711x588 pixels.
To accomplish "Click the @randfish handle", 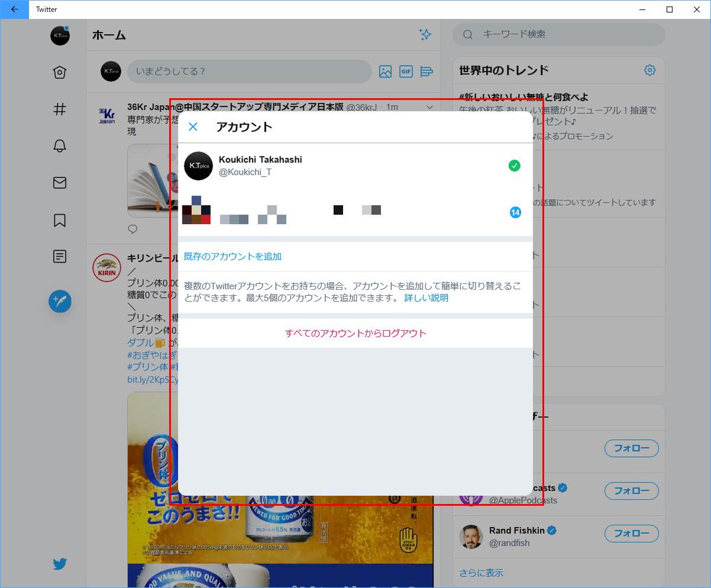I will 510,543.
